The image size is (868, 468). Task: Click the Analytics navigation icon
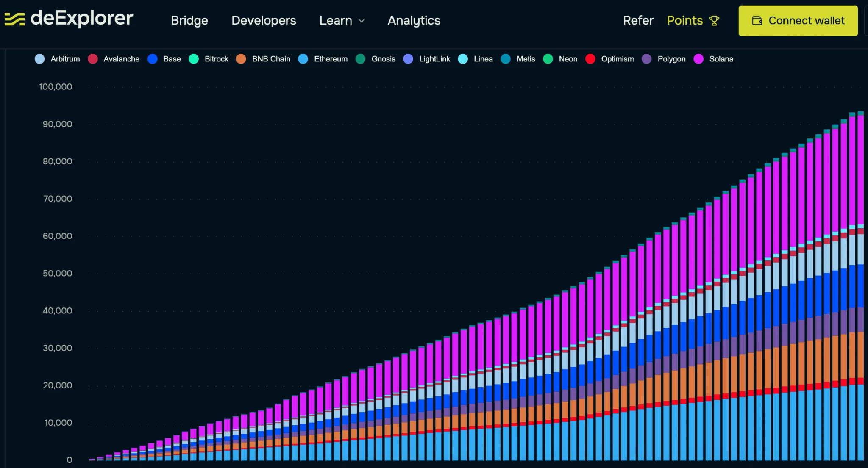coord(414,20)
